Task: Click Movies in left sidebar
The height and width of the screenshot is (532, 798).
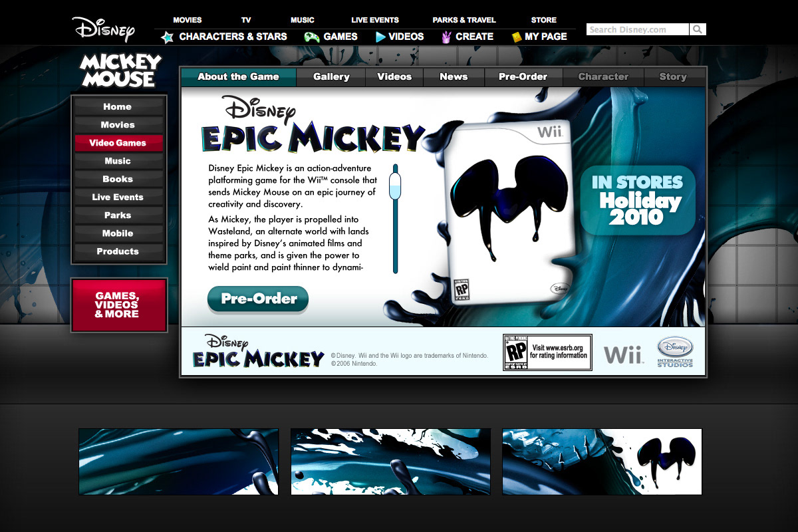Action: point(118,124)
